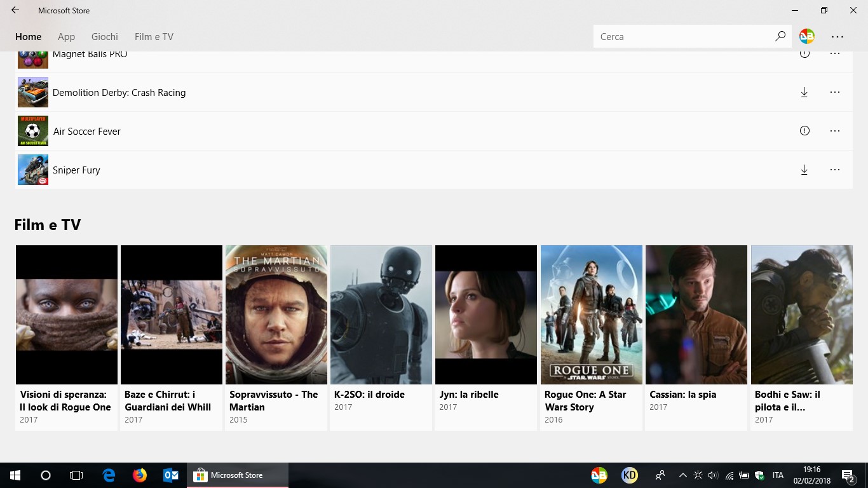Click title 'K-2SO: il droide'
The height and width of the screenshot is (488, 868).
coord(369,395)
